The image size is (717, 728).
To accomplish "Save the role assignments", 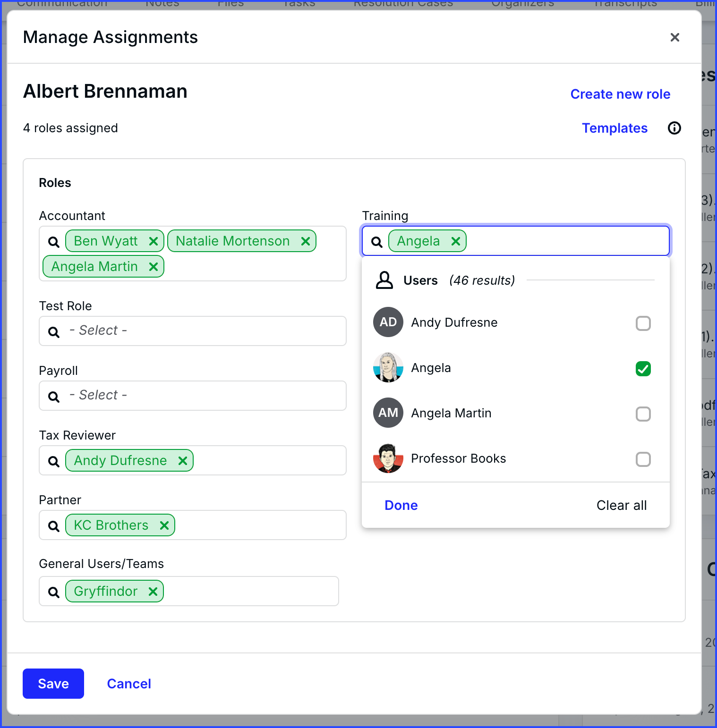I will (53, 684).
